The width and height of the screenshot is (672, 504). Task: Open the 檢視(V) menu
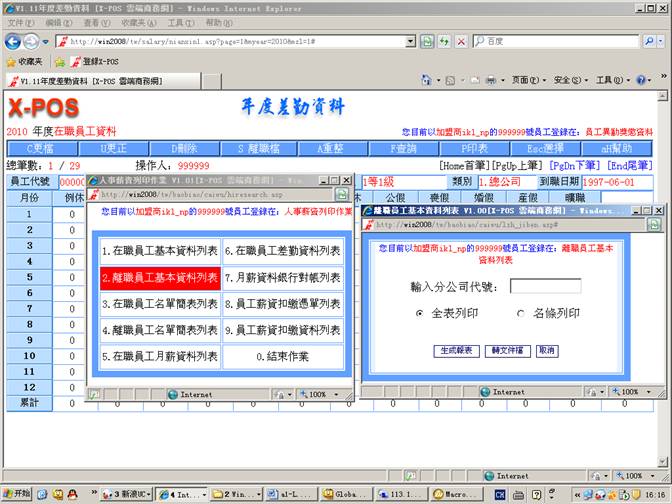[91, 21]
